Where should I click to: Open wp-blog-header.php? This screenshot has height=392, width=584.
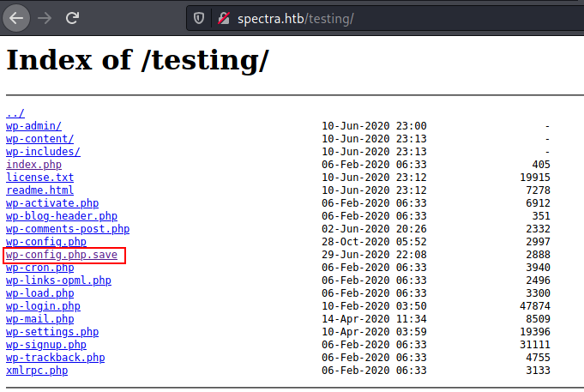(62, 216)
